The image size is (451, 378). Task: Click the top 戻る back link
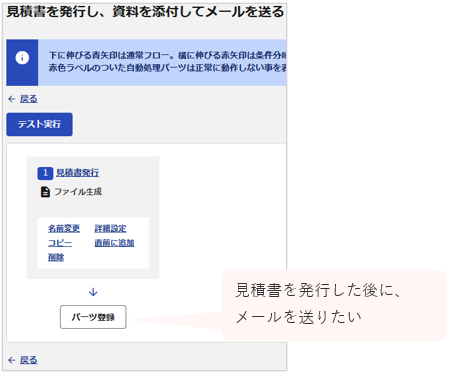(28, 99)
